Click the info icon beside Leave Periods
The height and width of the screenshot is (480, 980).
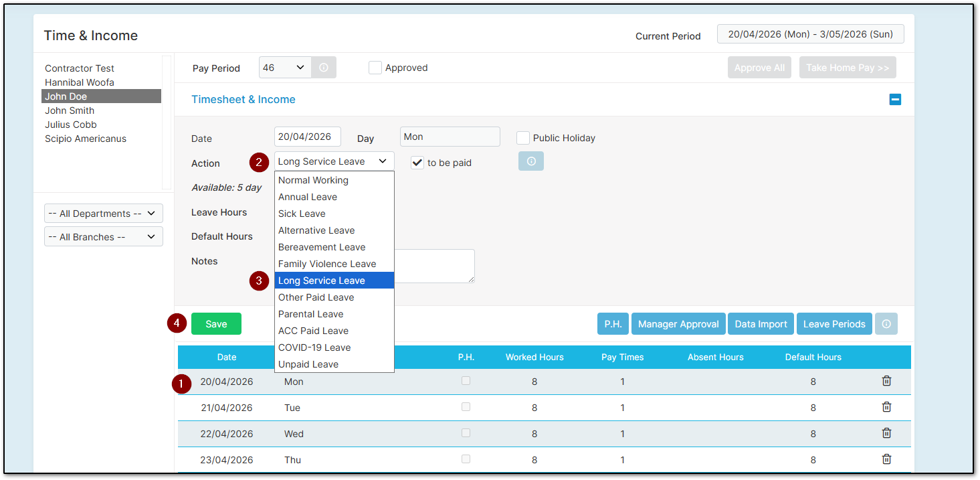click(x=886, y=324)
